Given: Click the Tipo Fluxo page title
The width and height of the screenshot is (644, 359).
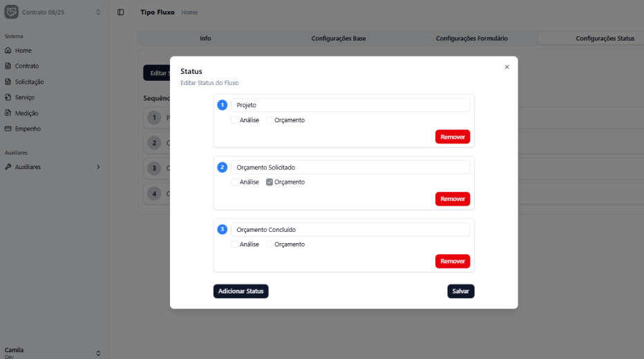Looking at the screenshot, I should [158, 12].
